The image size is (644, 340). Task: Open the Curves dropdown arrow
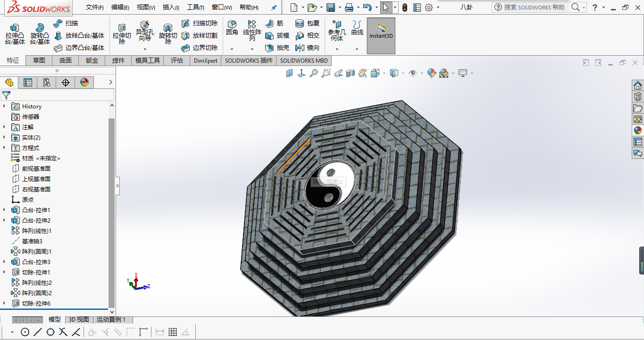click(357, 49)
